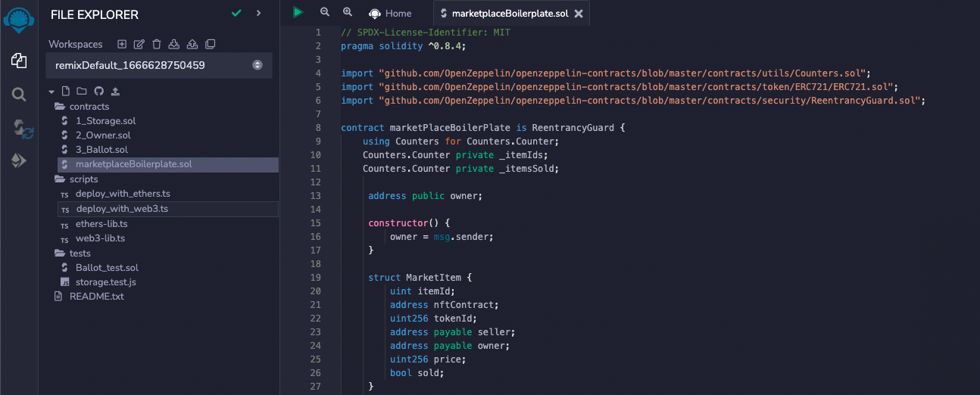Collapse the workspace root tree caret
This screenshot has width=980, height=395.
tap(51, 92)
